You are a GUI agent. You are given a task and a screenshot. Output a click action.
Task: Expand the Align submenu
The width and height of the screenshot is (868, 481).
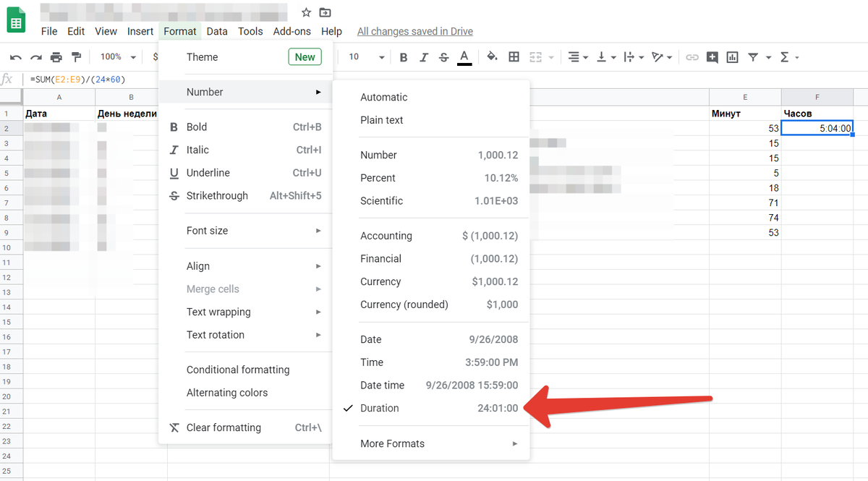coord(246,266)
